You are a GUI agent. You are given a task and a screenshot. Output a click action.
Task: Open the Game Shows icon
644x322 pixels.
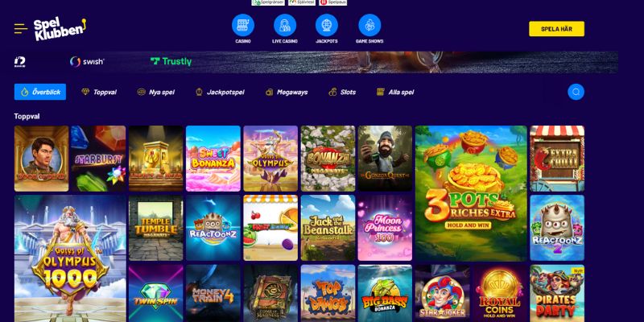pos(369,25)
